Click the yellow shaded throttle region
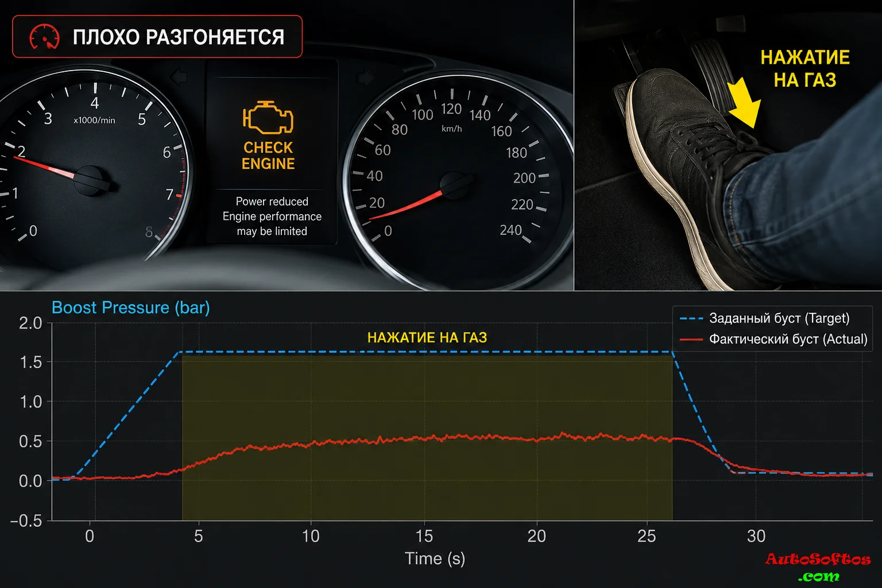The height and width of the screenshot is (588, 882). click(x=427, y=438)
